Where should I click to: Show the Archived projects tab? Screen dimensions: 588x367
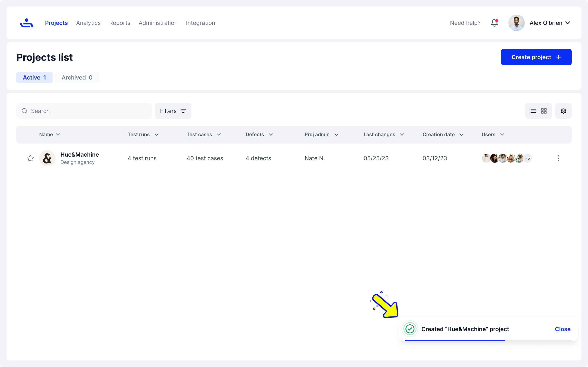(77, 77)
